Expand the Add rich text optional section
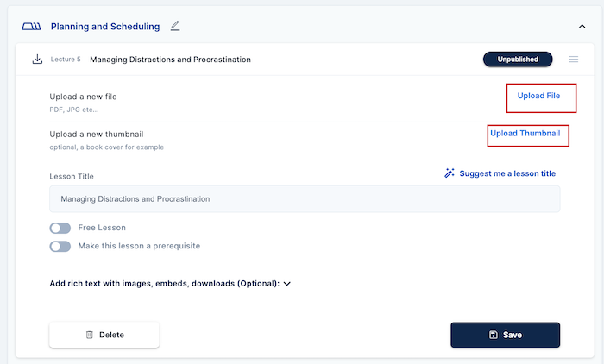The image size is (604, 364). coord(287,283)
